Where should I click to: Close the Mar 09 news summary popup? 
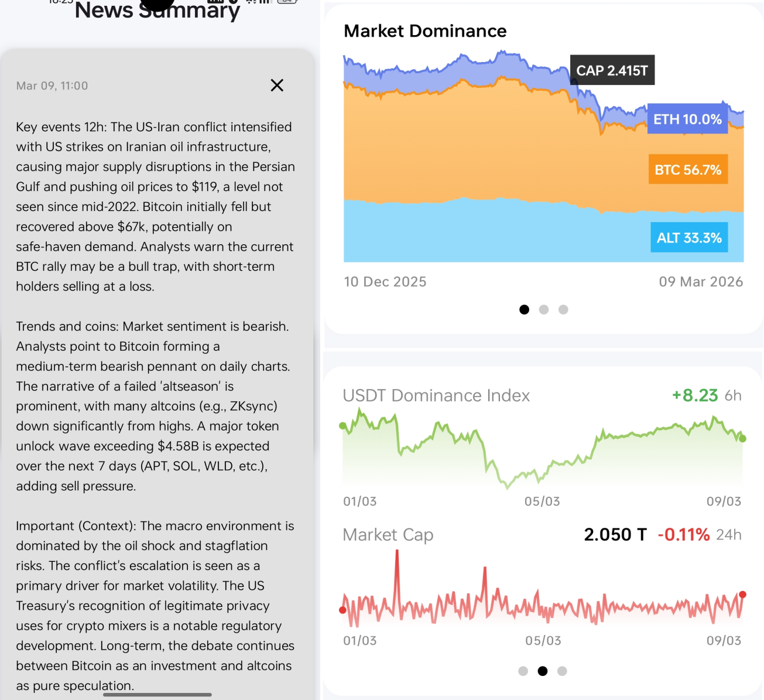point(277,85)
